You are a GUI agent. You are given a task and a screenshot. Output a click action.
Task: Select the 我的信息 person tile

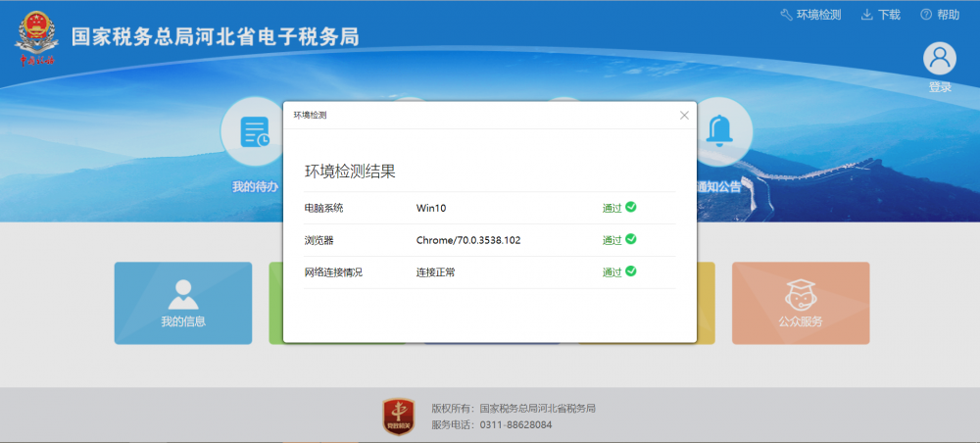pos(183,294)
